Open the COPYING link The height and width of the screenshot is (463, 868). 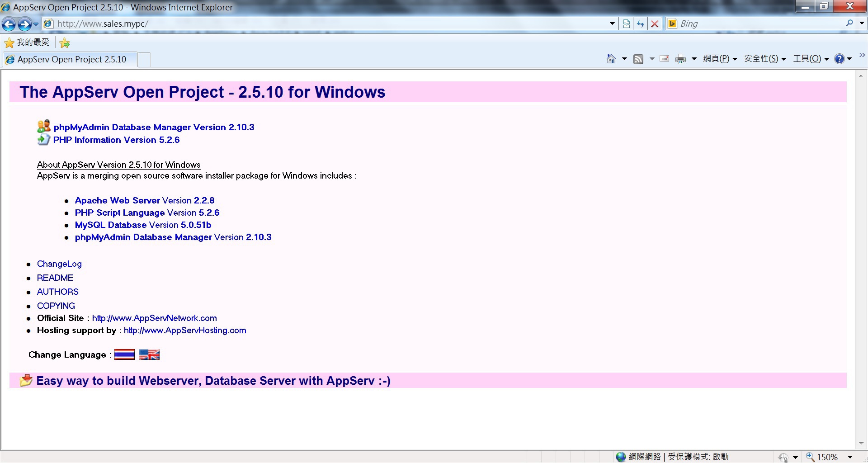[x=56, y=306]
